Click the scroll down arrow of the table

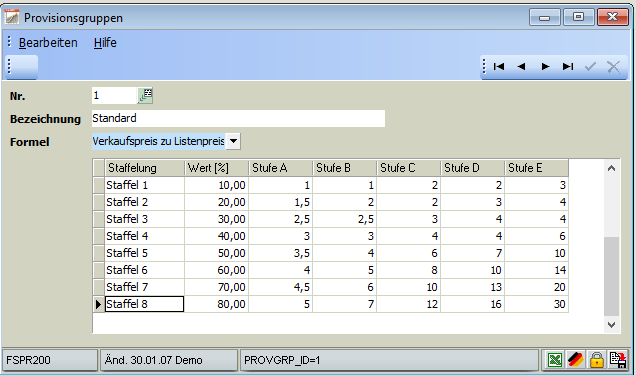click(612, 325)
